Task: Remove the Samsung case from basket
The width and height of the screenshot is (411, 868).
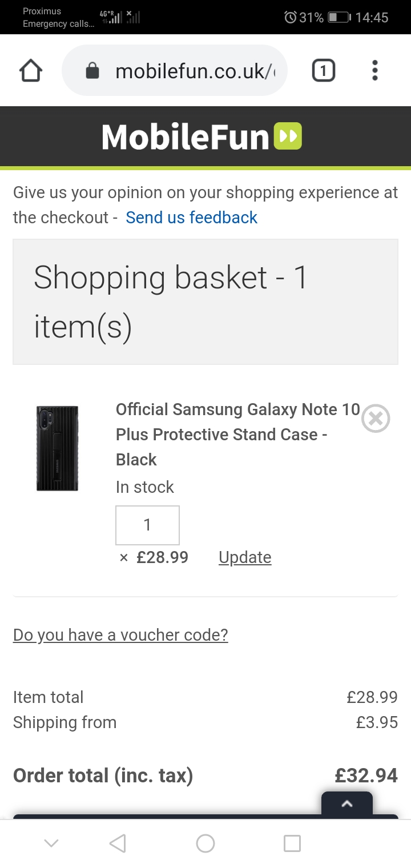Action: point(376,419)
